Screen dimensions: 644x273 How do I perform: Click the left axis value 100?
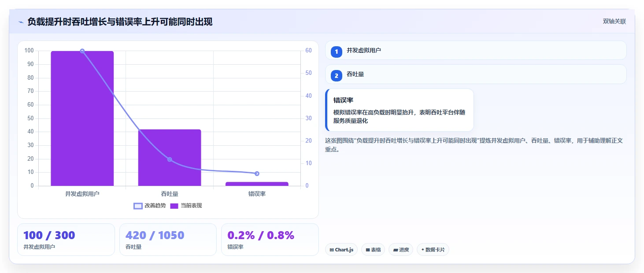29,51
